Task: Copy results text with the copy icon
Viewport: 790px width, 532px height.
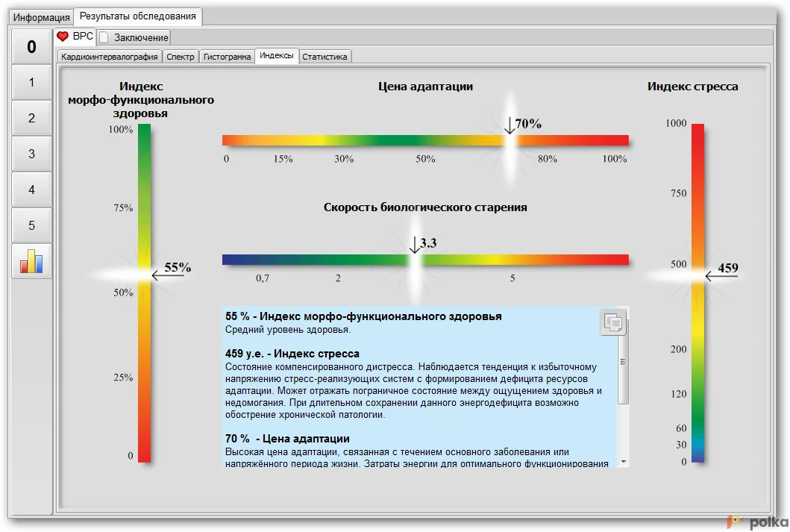Action: [x=613, y=322]
